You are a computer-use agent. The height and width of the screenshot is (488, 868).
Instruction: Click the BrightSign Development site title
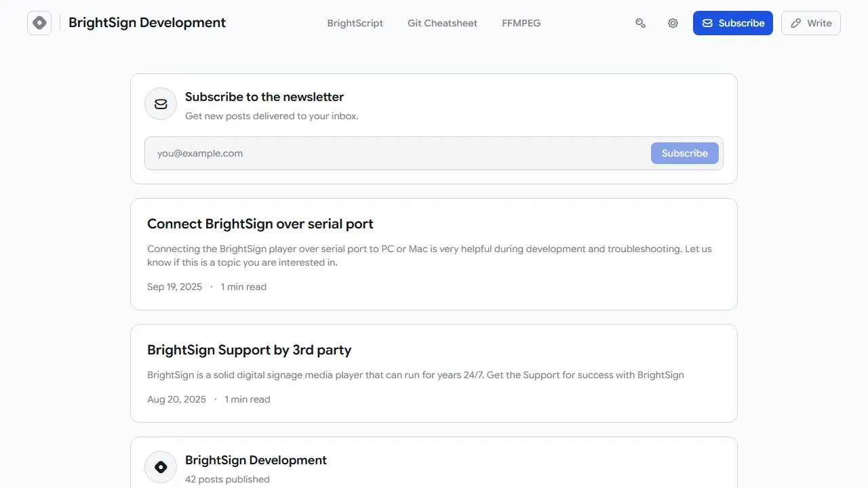[x=146, y=22]
